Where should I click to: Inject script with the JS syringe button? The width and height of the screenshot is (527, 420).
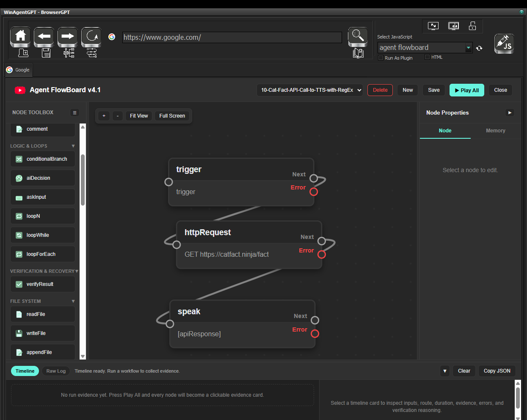[504, 44]
